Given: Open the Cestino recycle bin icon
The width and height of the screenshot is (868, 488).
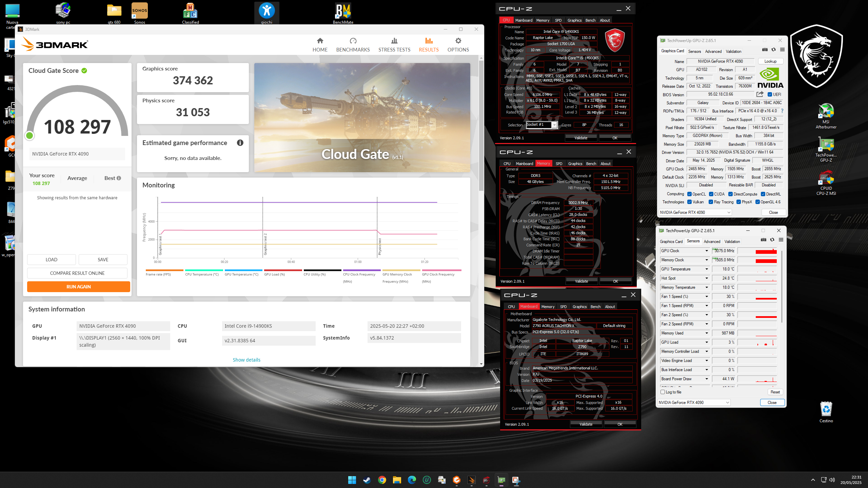Looking at the screenshot, I should click(826, 412).
